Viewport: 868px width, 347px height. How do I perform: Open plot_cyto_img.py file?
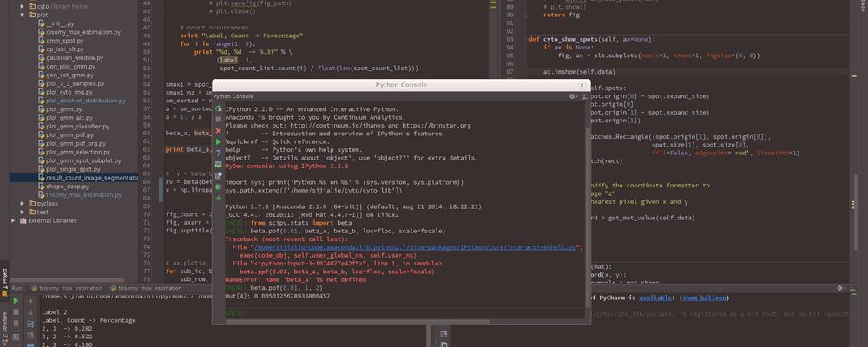coord(69,92)
